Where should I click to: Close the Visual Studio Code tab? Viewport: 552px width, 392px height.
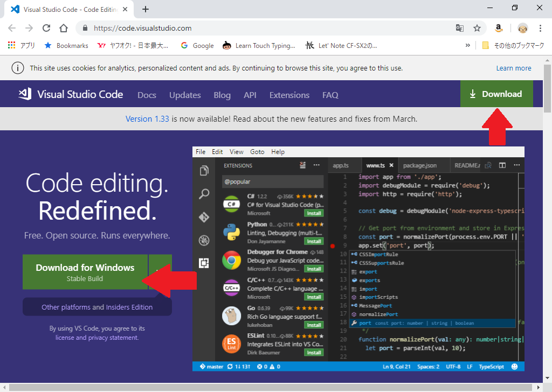pos(125,10)
